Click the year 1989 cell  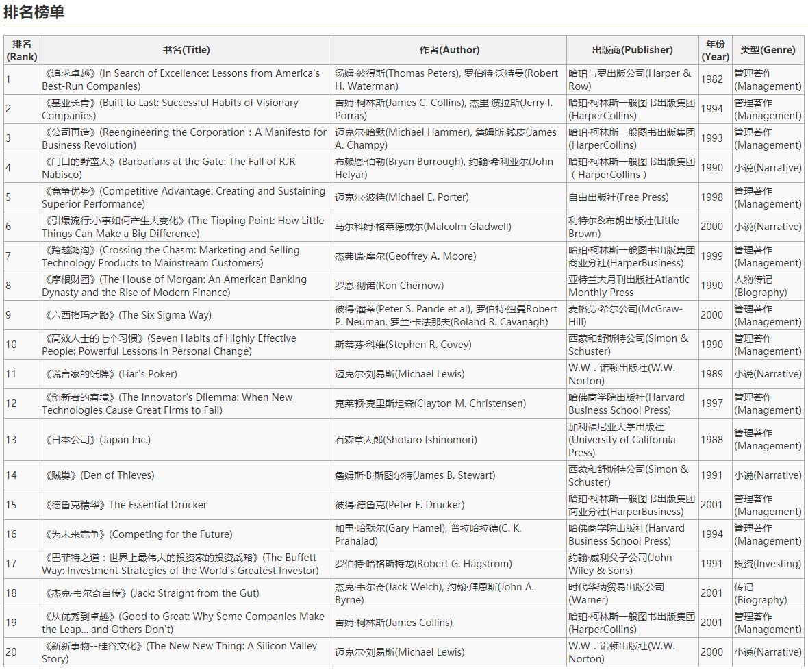(x=716, y=373)
